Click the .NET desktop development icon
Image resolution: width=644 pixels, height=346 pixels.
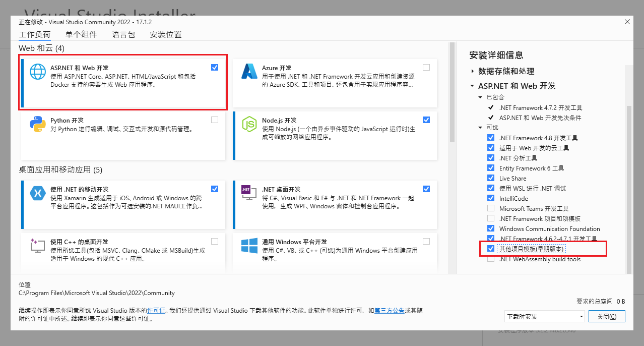(249, 194)
